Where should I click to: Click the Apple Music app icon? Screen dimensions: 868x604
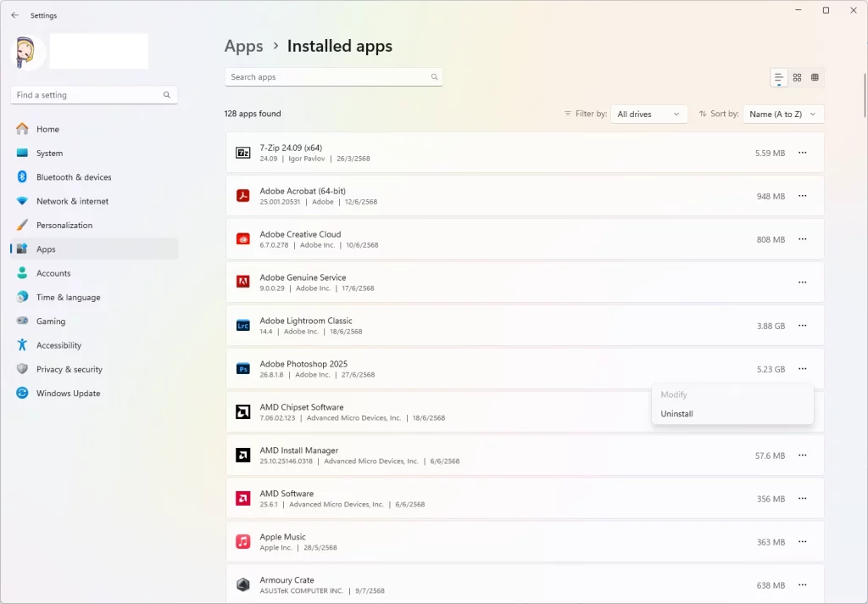[x=243, y=541]
